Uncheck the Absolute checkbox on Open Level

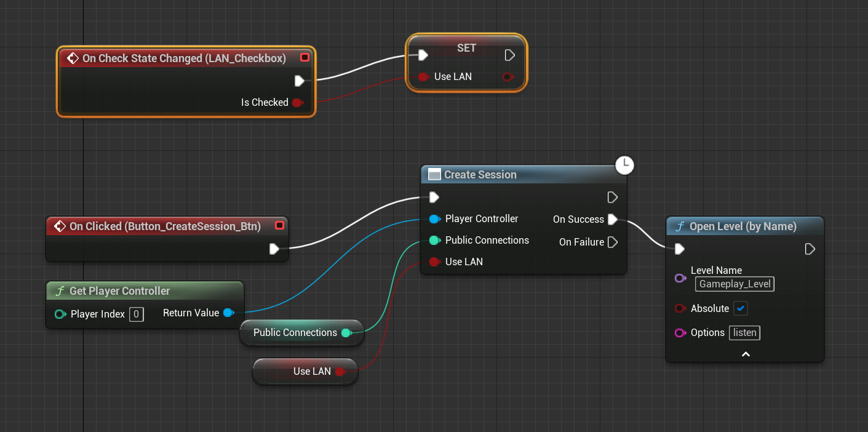pos(741,308)
